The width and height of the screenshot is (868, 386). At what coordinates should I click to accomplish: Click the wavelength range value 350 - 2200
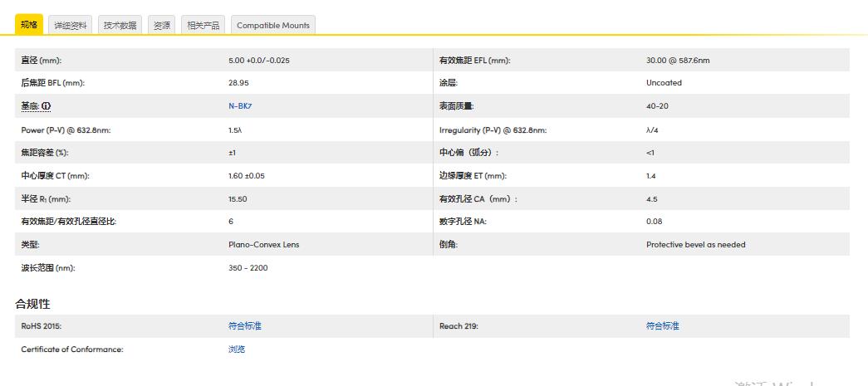tap(248, 268)
